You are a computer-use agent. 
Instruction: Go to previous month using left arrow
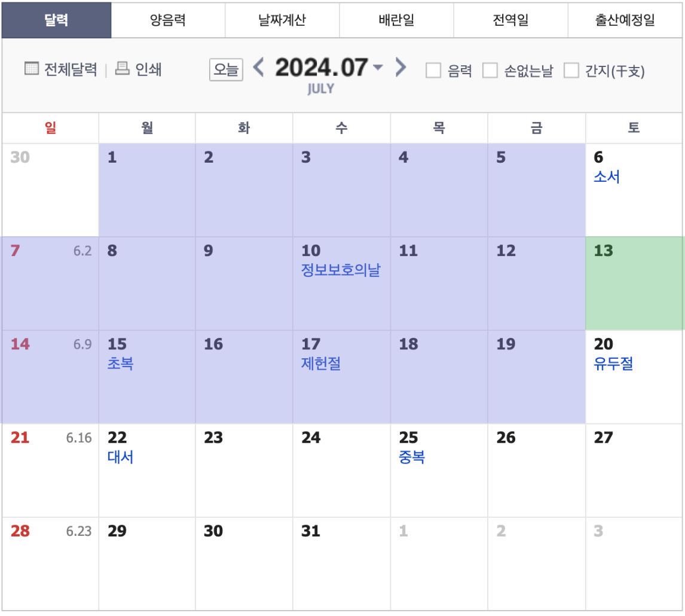[259, 68]
